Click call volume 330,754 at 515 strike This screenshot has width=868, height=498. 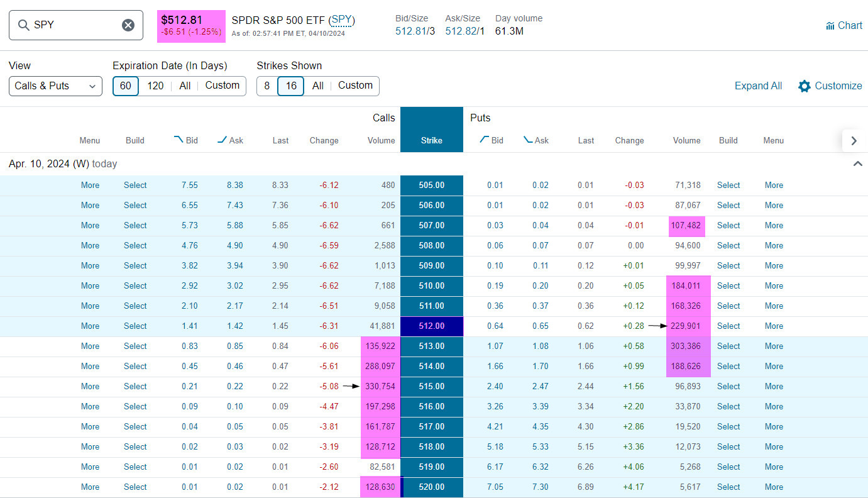coord(380,387)
